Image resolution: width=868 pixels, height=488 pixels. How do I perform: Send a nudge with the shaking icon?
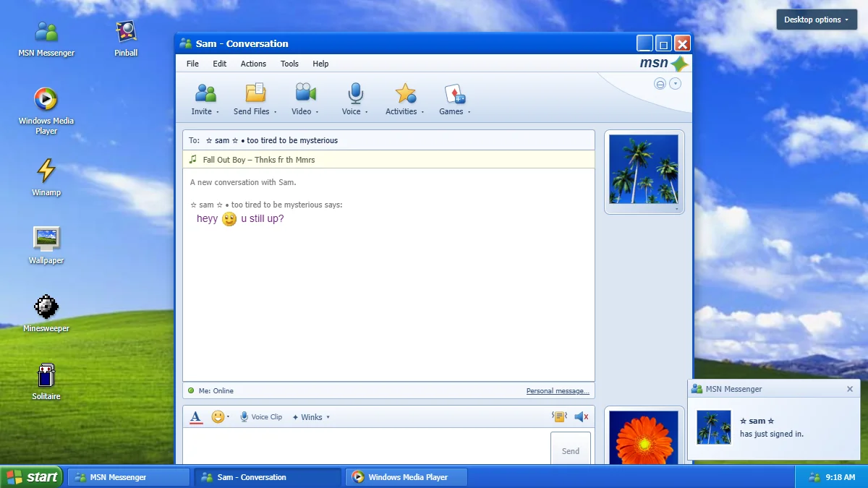(x=558, y=417)
